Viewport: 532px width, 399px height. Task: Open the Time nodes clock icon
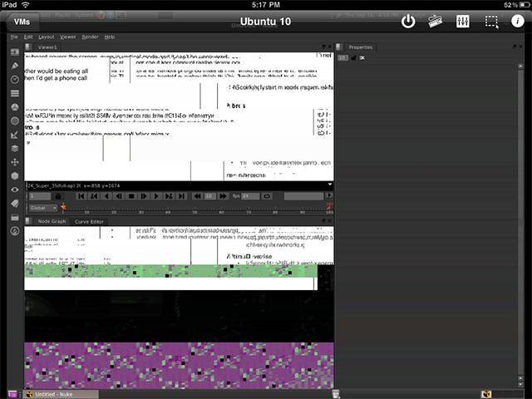coord(15,80)
